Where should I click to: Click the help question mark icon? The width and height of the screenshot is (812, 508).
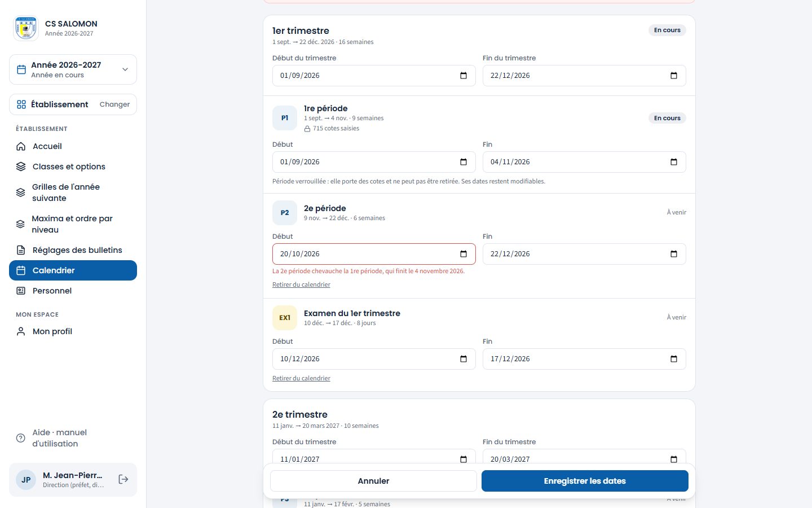coord(21,438)
